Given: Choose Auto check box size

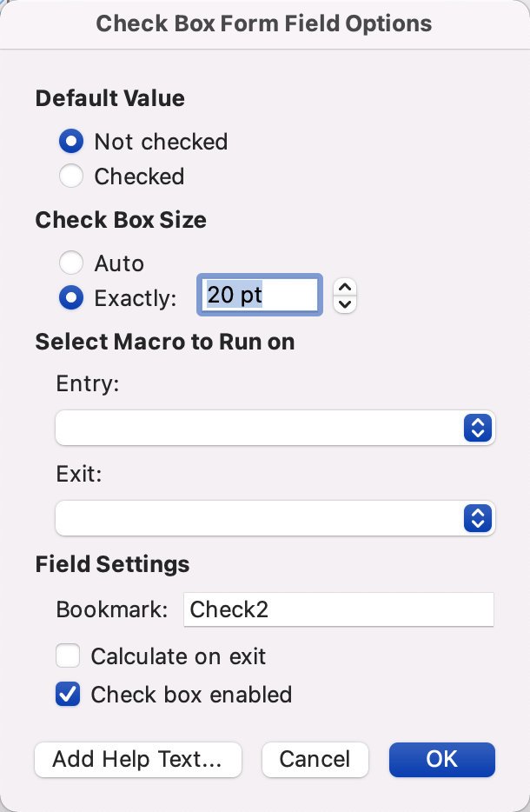Looking at the screenshot, I should 71,263.
